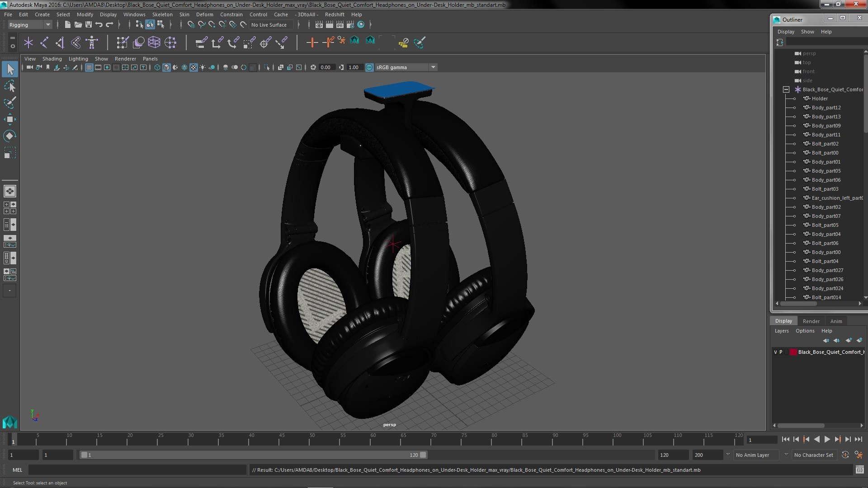Click the Open scene folder icon
The height and width of the screenshot is (488, 868).
(78, 24)
